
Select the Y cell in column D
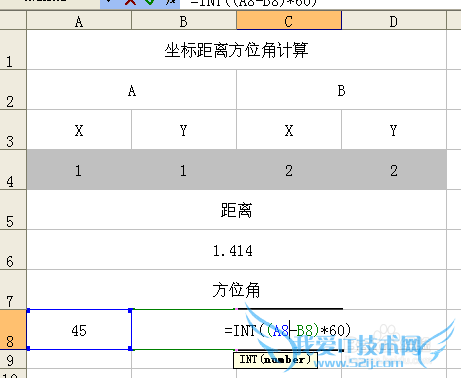[x=394, y=130]
